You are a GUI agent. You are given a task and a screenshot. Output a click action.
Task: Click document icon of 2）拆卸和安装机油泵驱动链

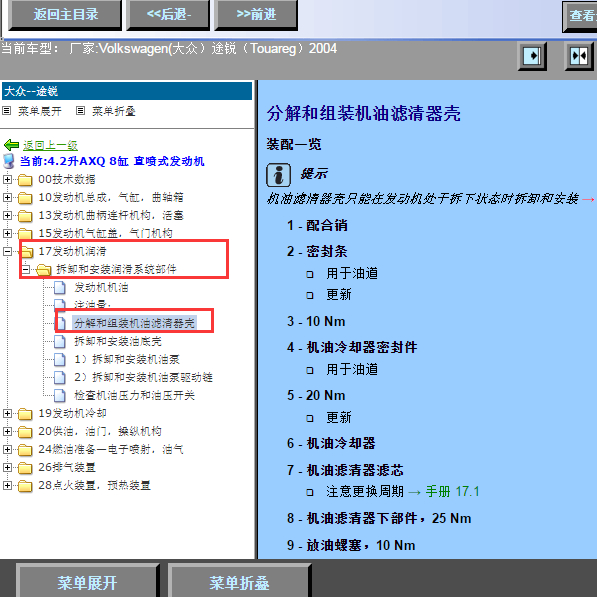(x=60, y=378)
